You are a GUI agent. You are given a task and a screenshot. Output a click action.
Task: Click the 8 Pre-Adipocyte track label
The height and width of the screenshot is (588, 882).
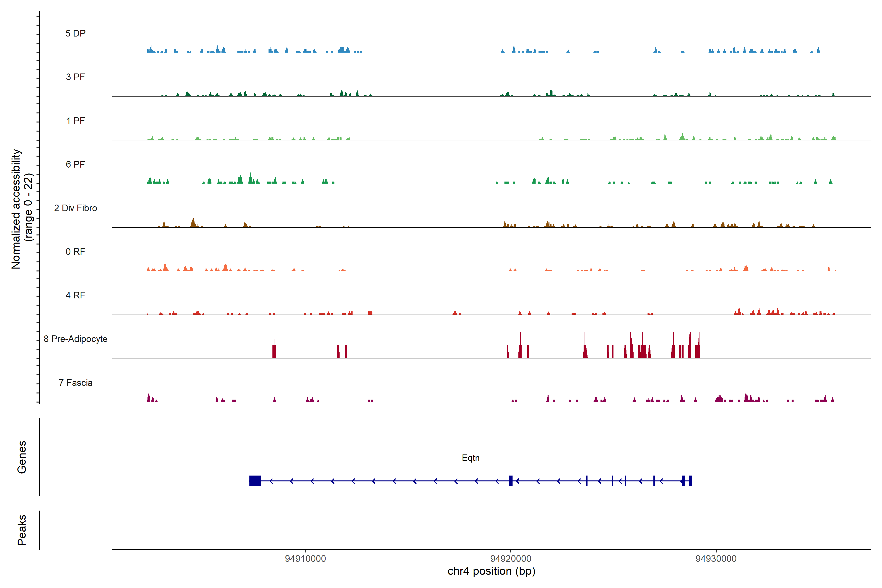click(75, 339)
